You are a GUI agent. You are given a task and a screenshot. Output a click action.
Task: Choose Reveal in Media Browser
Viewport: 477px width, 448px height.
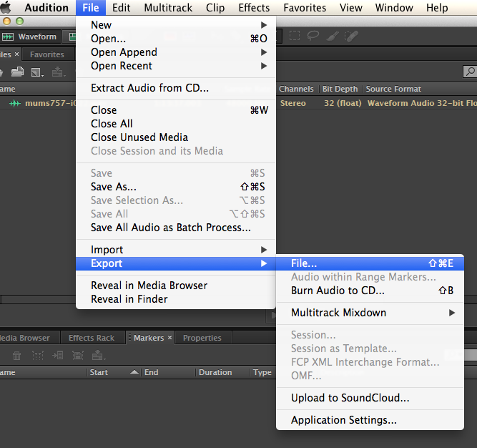point(176,286)
